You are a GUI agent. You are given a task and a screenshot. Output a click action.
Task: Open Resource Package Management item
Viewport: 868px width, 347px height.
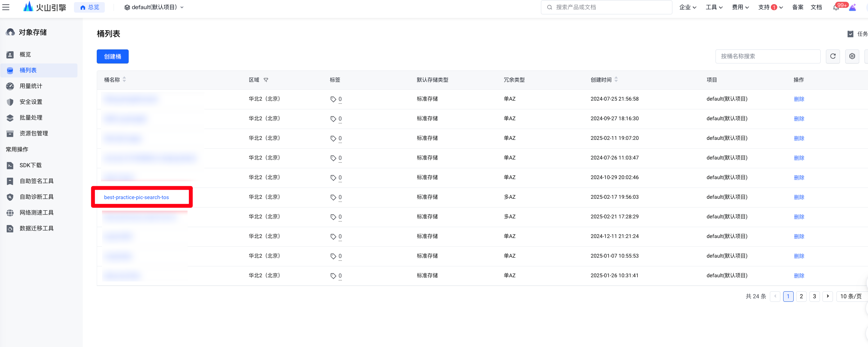click(39, 133)
